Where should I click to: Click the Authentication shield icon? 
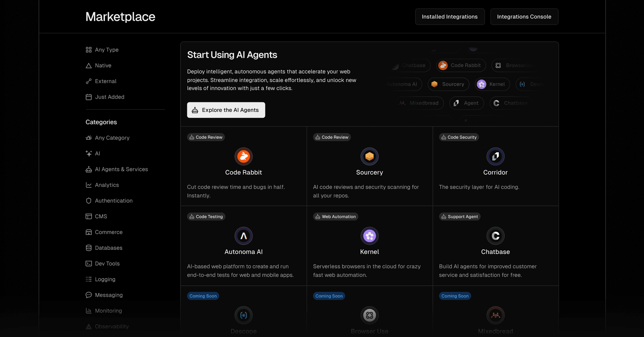pos(89,201)
